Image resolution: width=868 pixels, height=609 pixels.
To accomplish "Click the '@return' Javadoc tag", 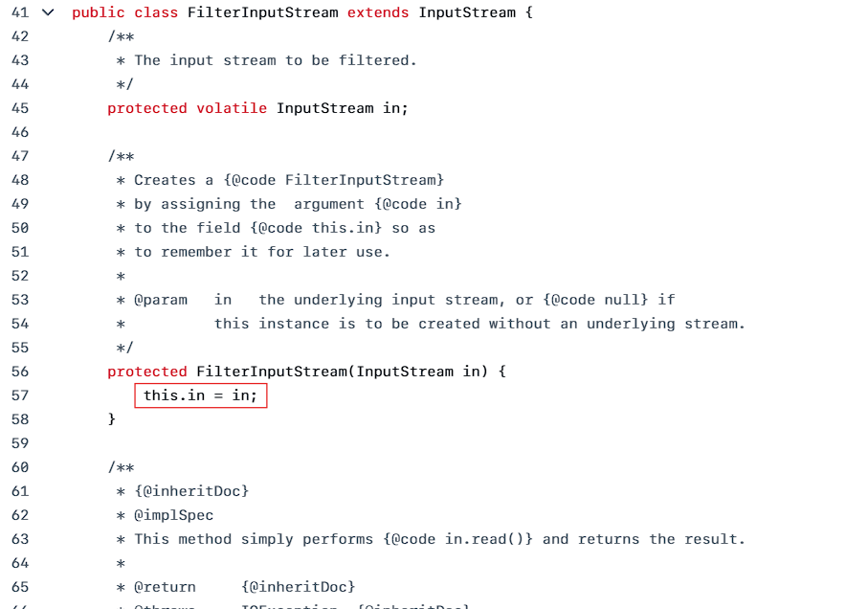I will [165, 587].
